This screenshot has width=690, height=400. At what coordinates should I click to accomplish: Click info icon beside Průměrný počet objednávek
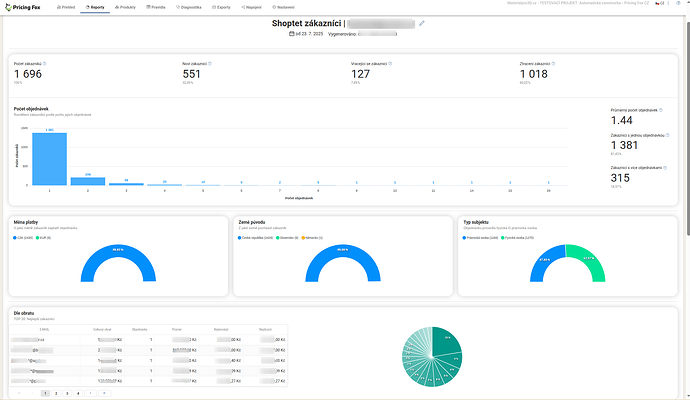pyautogui.click(x=661, y=111)
